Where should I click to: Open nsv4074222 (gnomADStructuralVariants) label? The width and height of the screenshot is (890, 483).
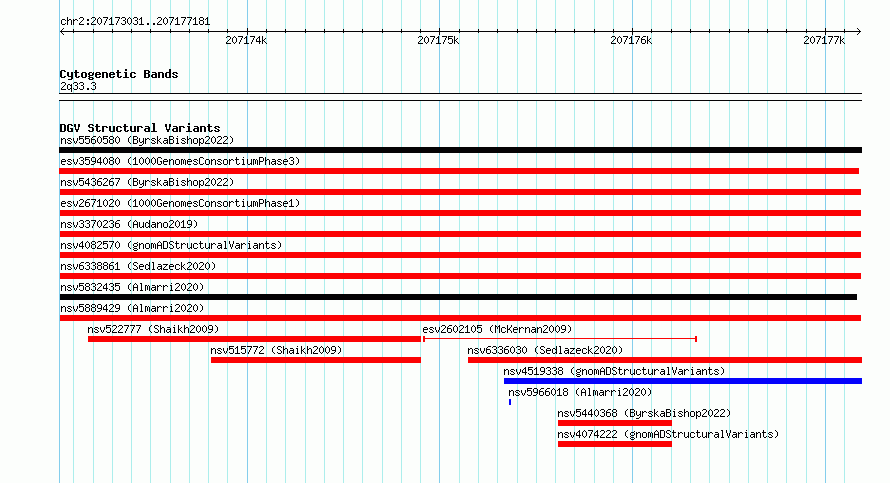pyautogui.click(x=668, y=434)
